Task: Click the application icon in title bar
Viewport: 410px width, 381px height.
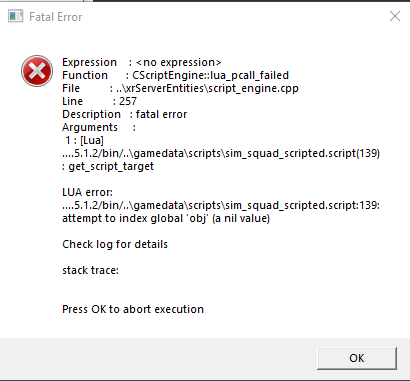Action: (x=16, y=16)
